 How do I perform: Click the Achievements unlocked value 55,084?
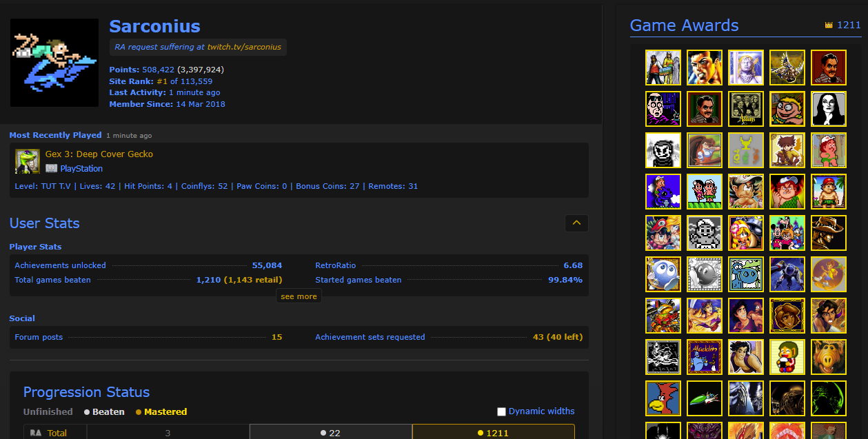267,265
